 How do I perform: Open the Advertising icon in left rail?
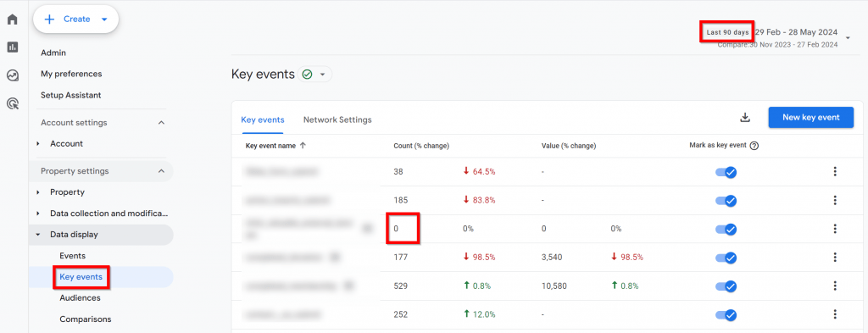click(13, 103)
